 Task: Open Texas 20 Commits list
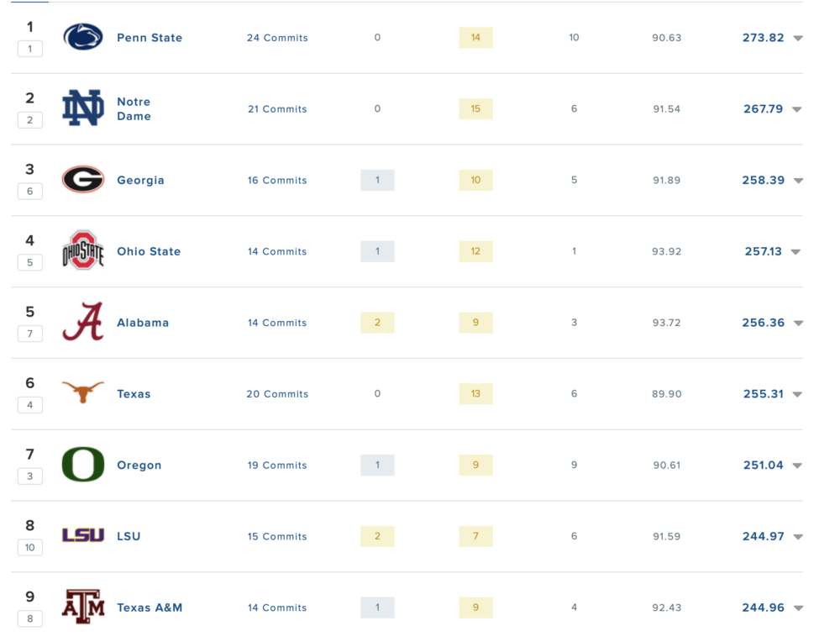277,394
